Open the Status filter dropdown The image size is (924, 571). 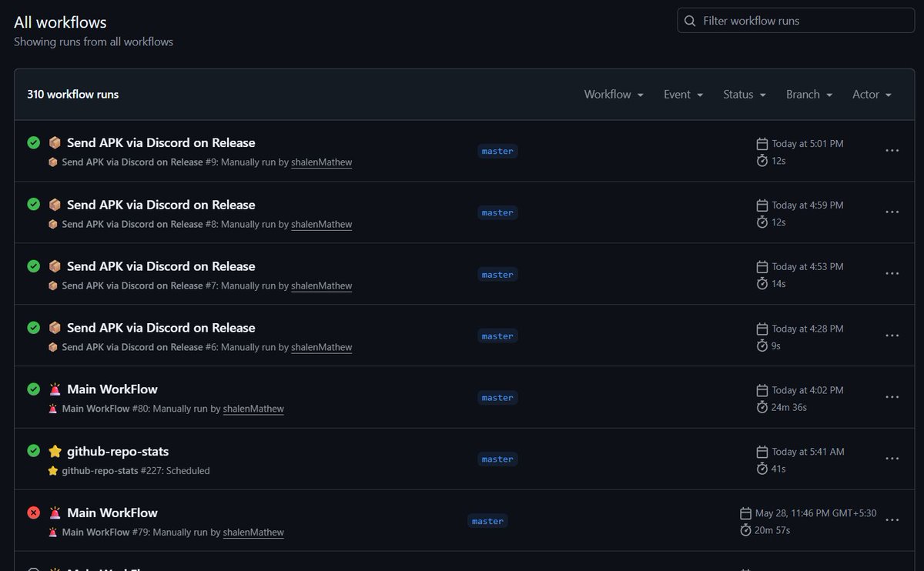point(745,94)
